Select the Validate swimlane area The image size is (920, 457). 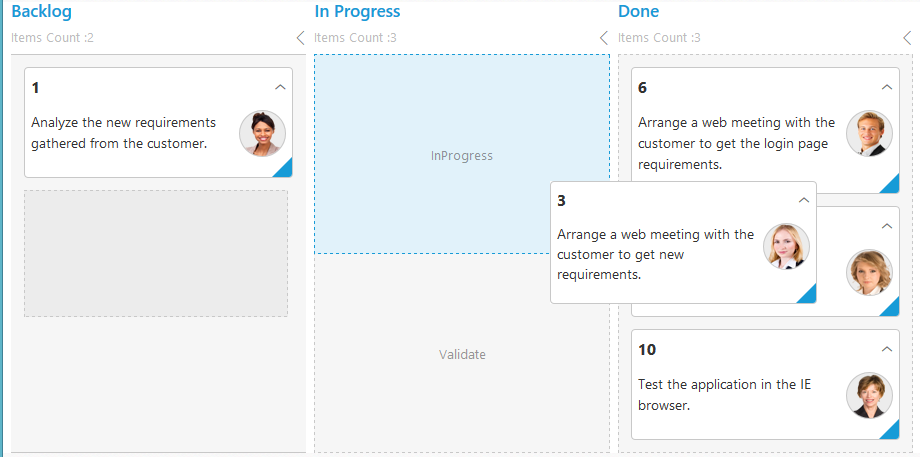(x=462, y=355)
